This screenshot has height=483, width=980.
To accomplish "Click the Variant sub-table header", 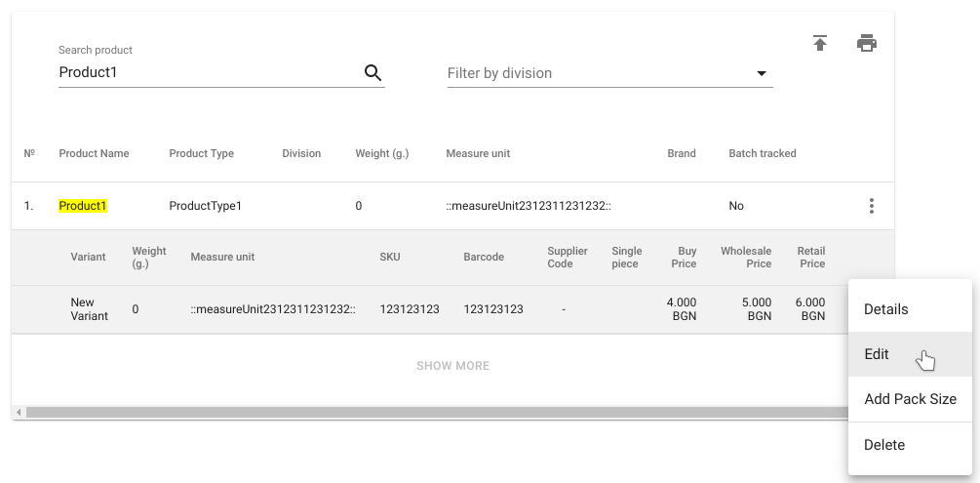I will (88, 258).
